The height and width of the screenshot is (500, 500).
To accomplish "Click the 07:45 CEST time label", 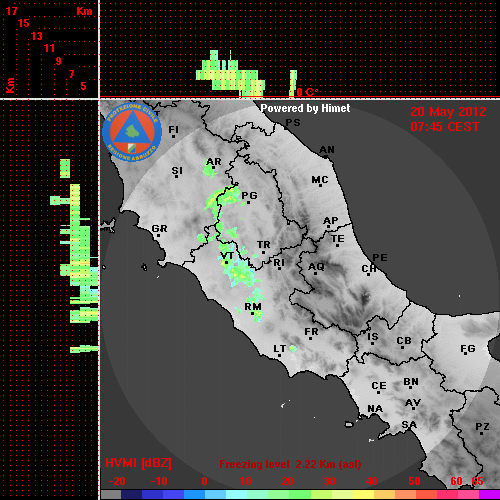I will [445, 127].
